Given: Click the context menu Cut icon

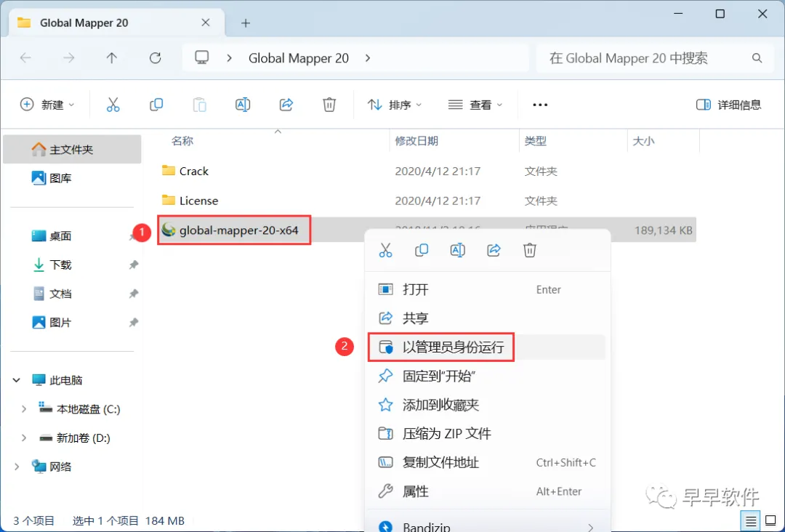Looking at the screenshot, I should 385,250.
